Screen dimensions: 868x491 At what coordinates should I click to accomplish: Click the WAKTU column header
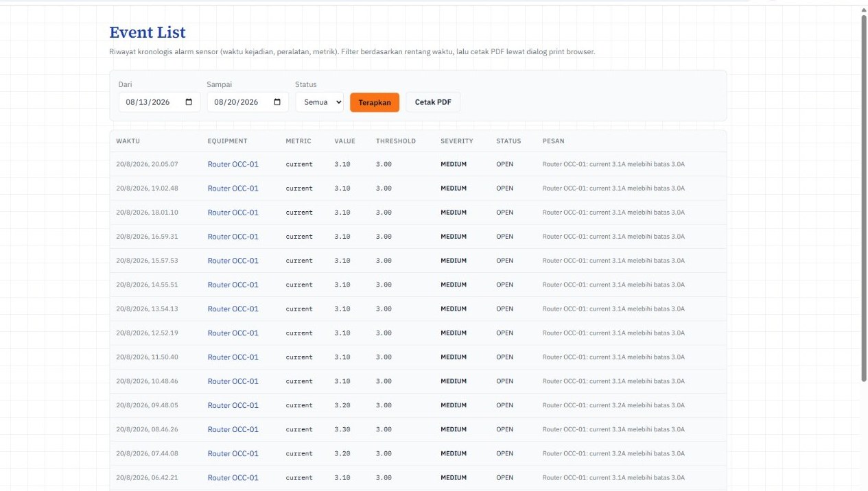click(x=128, y=141)
